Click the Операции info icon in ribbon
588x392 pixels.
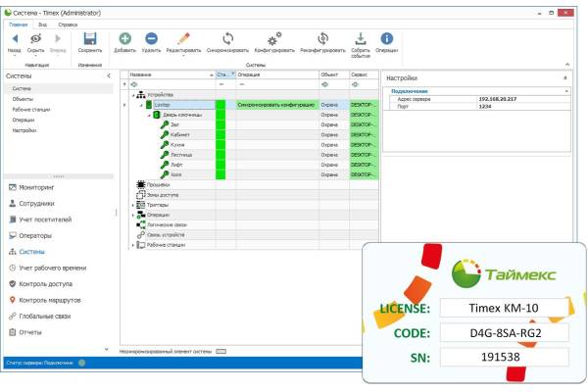386,37
